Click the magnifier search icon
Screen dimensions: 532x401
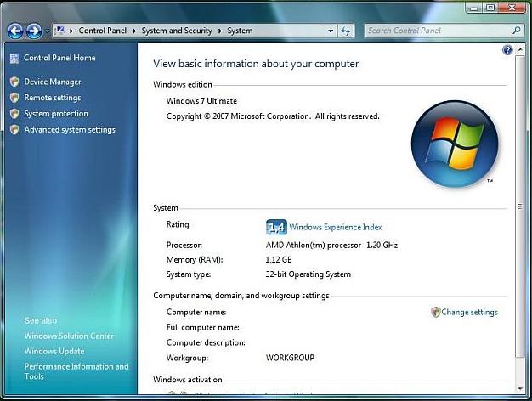[x=517, y=31]
